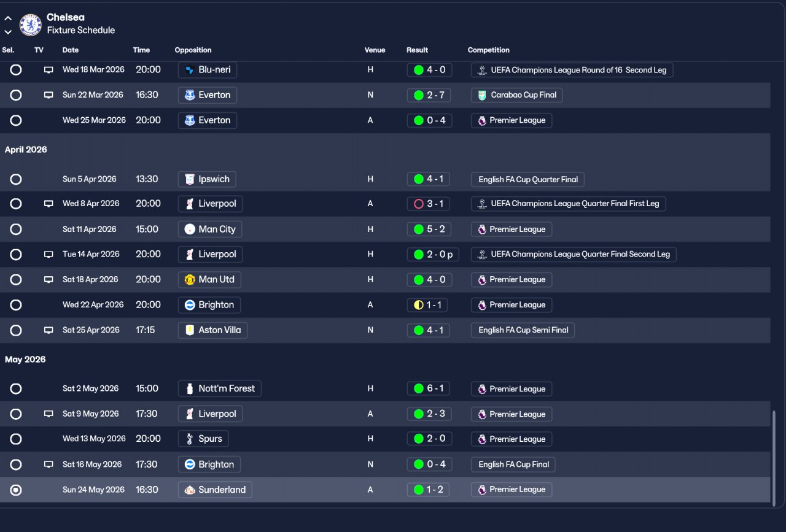
Task: Click the Aston Villa club crest icon
Action: point(190,330)
